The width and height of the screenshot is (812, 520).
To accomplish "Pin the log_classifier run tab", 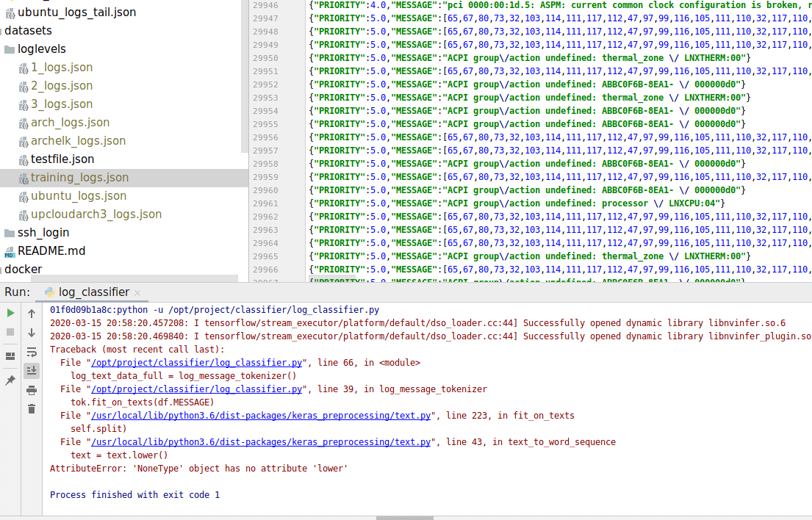I will click(10, 380).
